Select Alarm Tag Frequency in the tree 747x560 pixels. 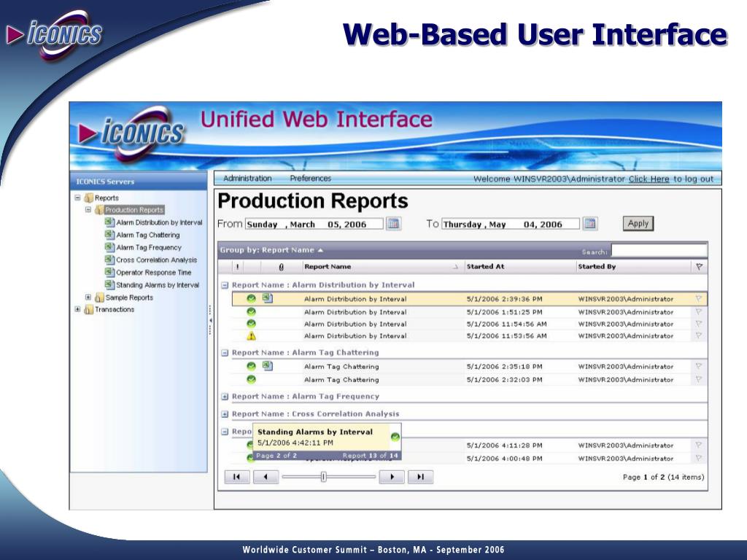click(149, 247)
